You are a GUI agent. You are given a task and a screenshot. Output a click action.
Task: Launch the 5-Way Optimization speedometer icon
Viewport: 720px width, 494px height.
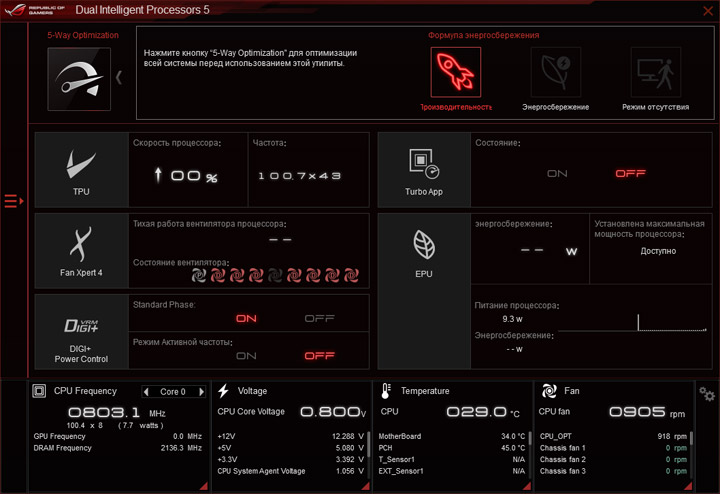(x=79, y=79)
